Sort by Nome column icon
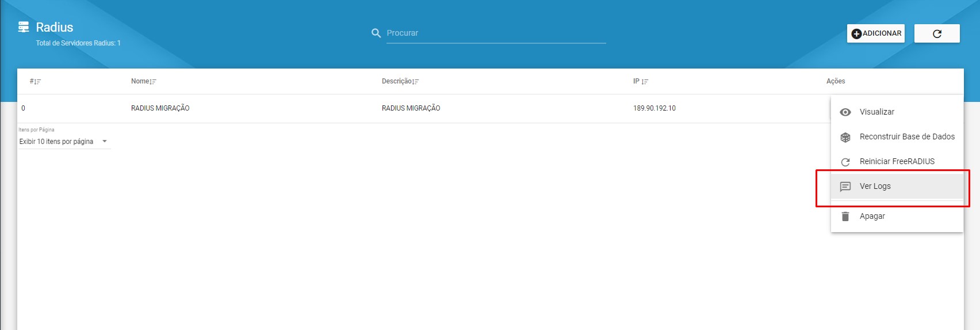This screenshot has width=980, height=330. tap(153, 82)
